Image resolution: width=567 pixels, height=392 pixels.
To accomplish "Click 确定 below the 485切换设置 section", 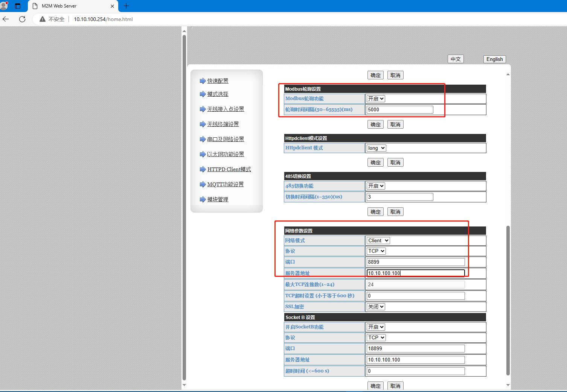I will 375,212.
